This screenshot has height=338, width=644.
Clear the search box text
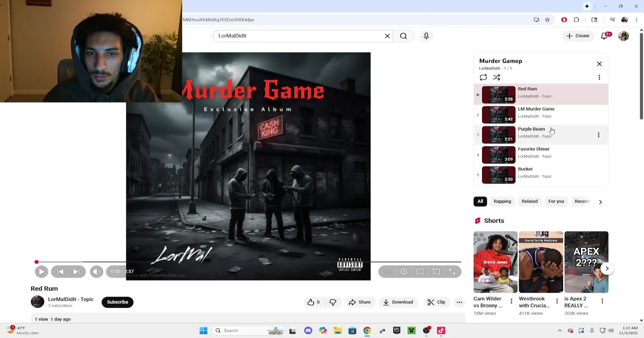click(387, 36)
